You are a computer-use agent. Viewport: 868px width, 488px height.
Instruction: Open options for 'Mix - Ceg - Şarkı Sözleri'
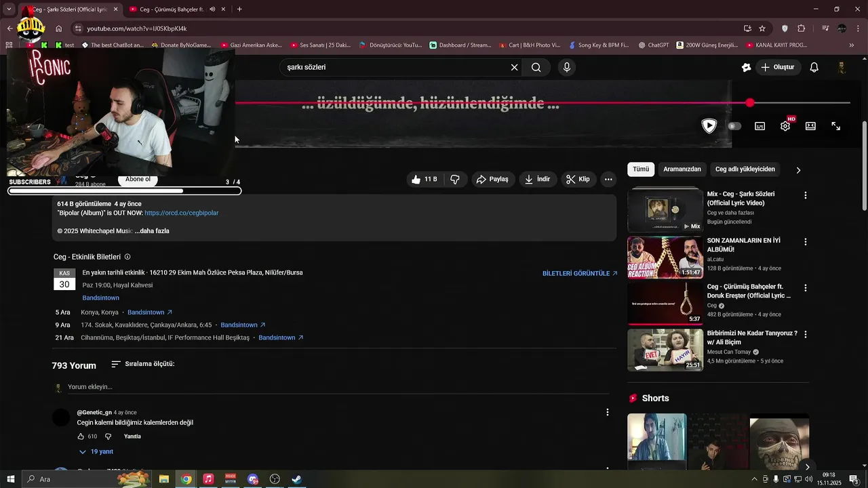pyautogui.click(x=806, y=195)
